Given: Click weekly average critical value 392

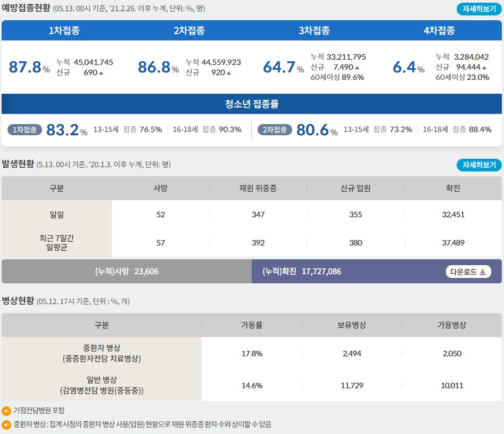Looking at the screenshot, I should (258, 243).
